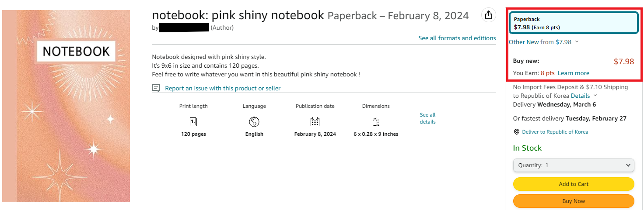Click the print length page icon

[193, 121]
